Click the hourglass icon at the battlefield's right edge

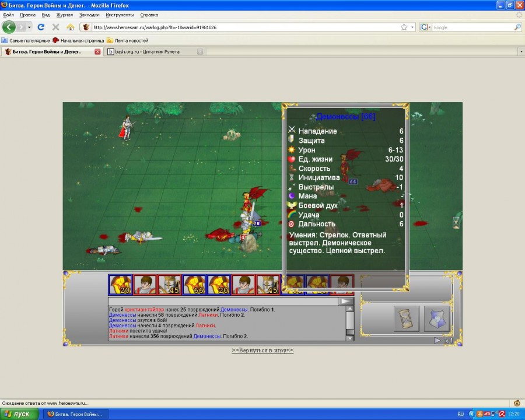click(456, 222)
